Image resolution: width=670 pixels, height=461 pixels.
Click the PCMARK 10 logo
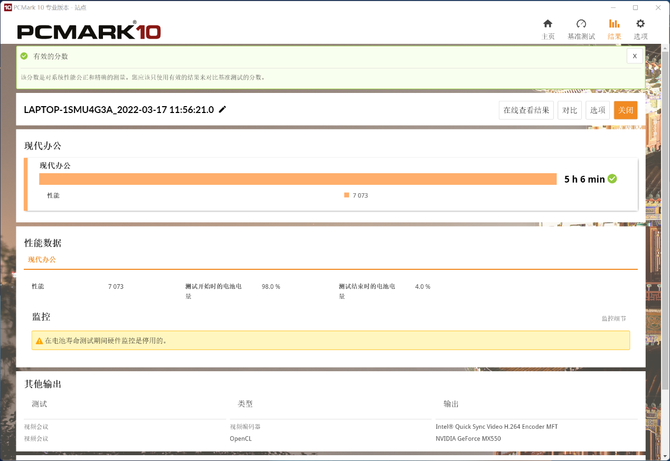pyautogui.click(x=90, y=31)
